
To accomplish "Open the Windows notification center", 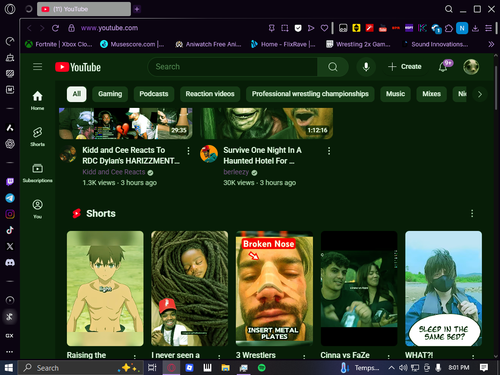I will point(484,367).
